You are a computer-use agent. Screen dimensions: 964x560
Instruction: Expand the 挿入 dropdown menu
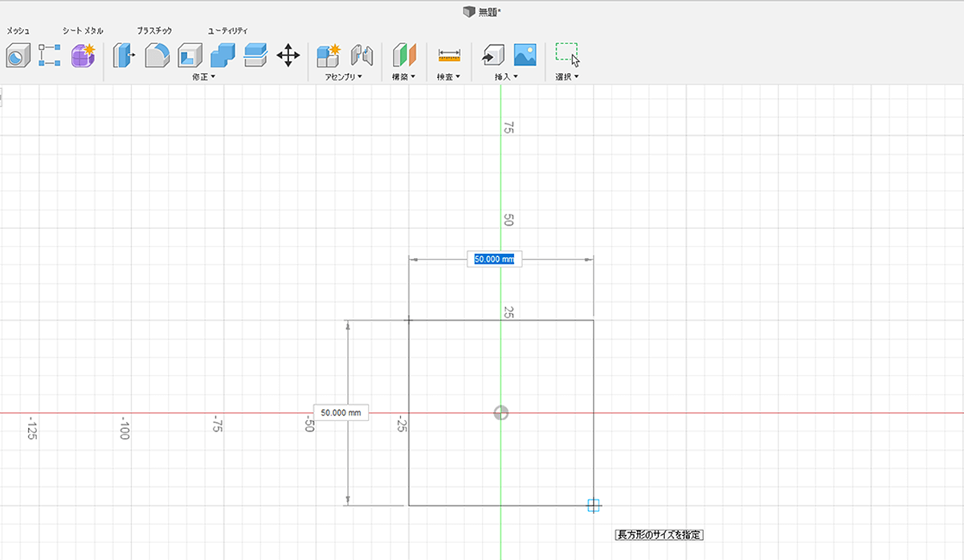pyautogui.click(x=506, y=77)
